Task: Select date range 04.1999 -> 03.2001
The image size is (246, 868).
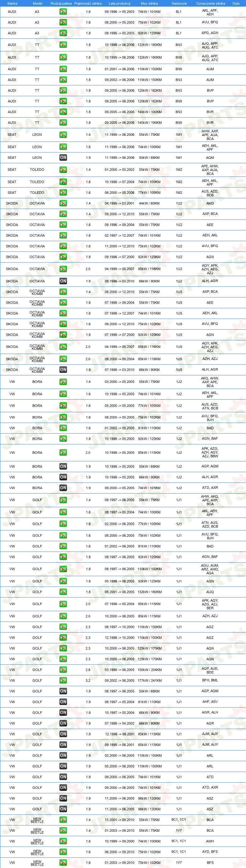Action: click(120, 204)
